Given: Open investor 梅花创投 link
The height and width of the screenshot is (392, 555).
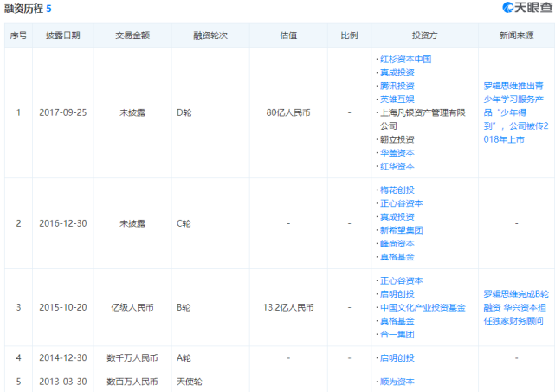Looking at the screenshot, I should 397,190.
